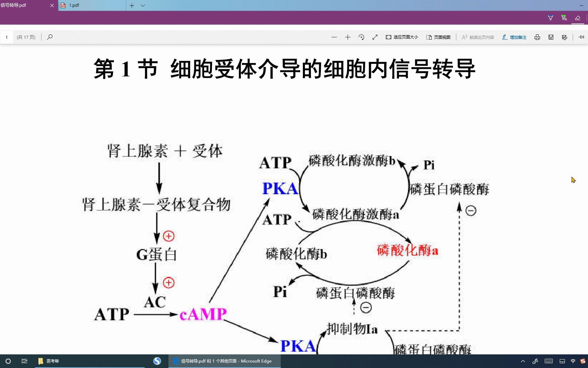Click the AC label above arrow
This screenshot has height=368, width=588.
pyautogui.click(x=154, y=302)
